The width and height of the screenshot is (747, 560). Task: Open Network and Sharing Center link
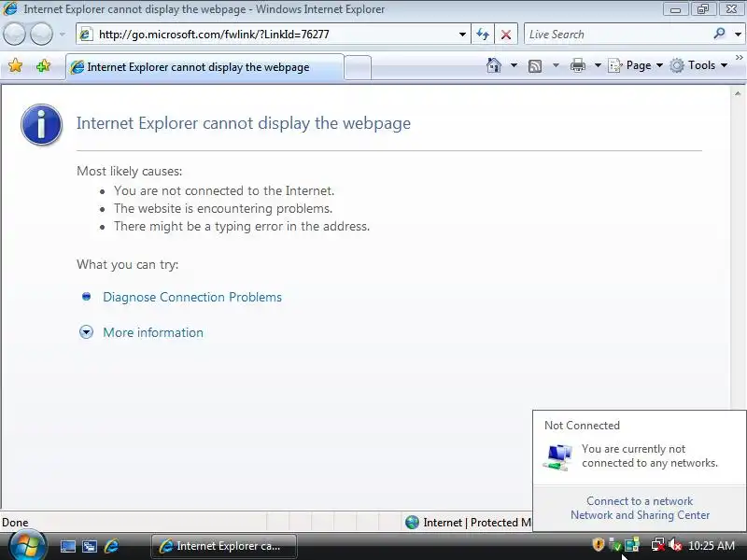pyautogui.click(x=640, y=515)
